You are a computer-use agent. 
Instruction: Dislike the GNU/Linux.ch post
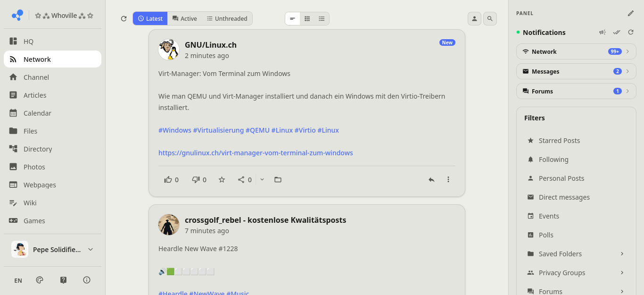199,179
